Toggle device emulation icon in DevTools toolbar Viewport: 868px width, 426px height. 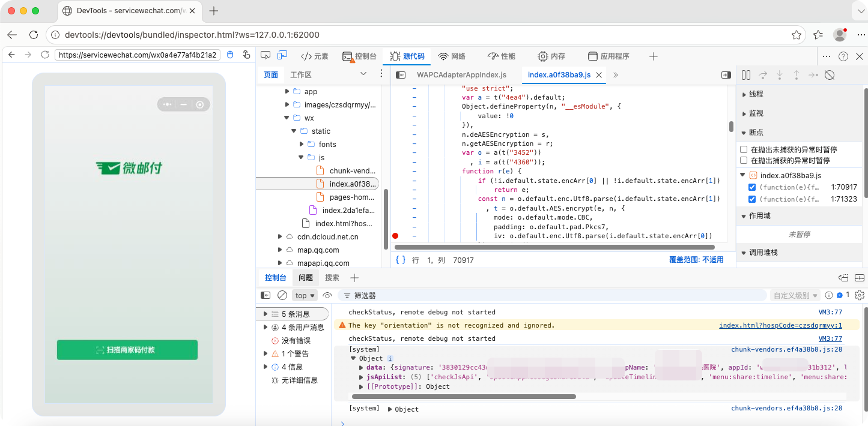point(282,56)
